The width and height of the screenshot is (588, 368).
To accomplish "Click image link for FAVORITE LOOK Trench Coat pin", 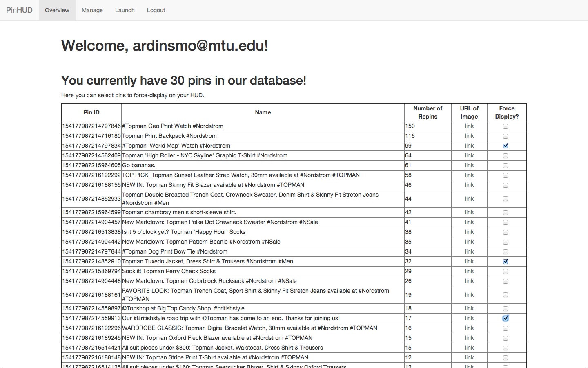I will click(469, 295).
